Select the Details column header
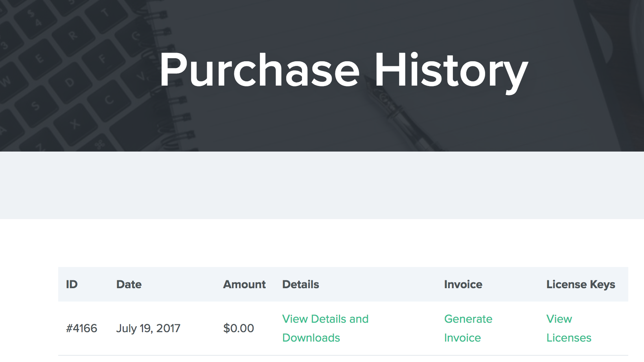This screenshot has width=644, height=362. coord(301,284)
